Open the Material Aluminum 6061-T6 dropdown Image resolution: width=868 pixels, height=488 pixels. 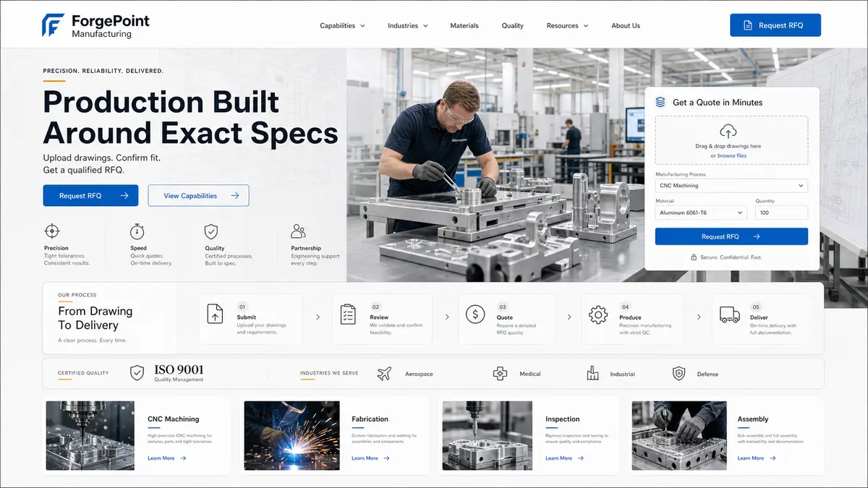(x=701, y=213)
